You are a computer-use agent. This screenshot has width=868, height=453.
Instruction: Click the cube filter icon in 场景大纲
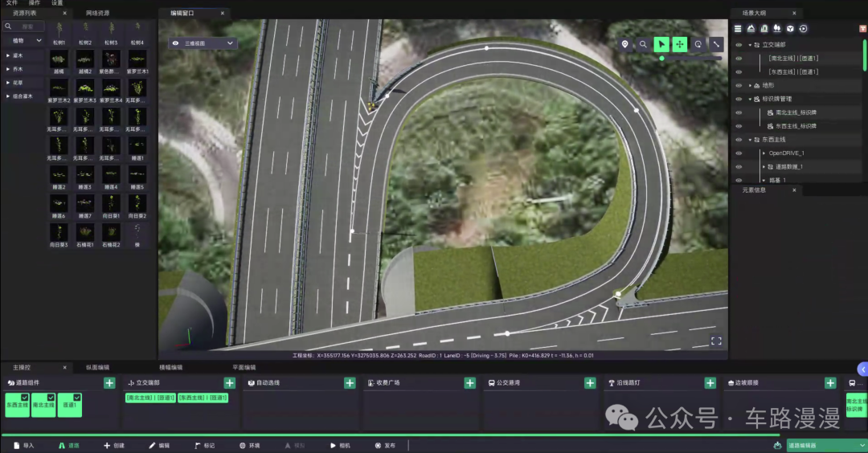pos(791,29)
